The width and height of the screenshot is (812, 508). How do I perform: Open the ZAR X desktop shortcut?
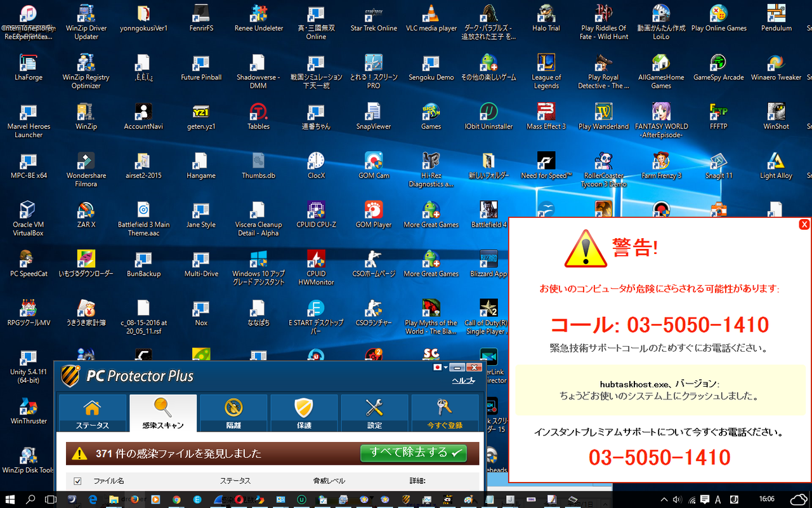[x=86, y=215]
